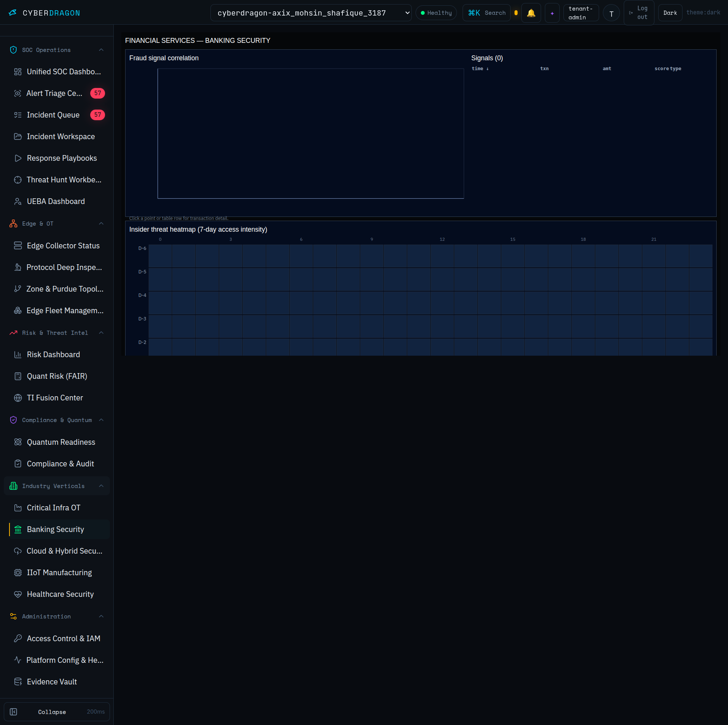Click the Evidence Vault database icon
This screenshot has height=725, width=728.
point(18,682)
